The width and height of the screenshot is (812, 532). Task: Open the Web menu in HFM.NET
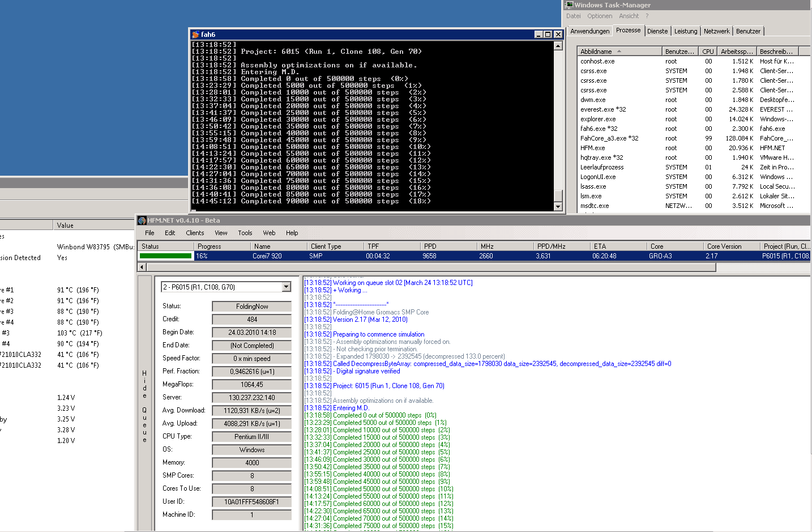[269, 233]
